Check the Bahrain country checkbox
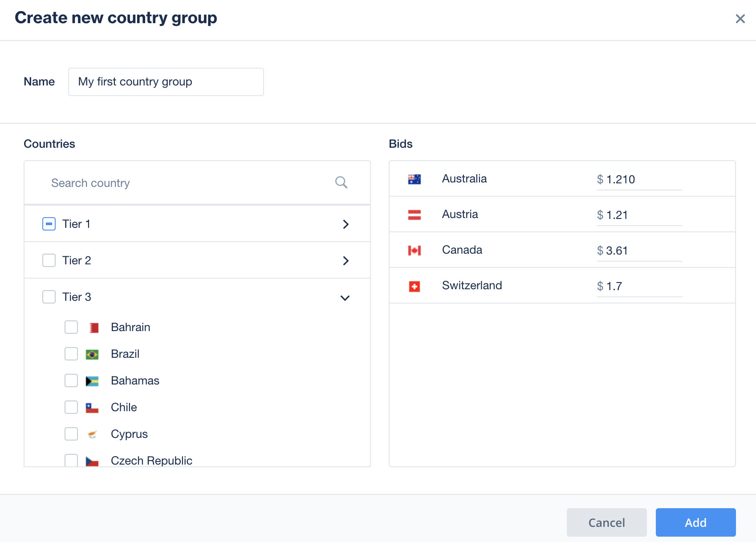756x542 pixels. (x=71, y=327)
